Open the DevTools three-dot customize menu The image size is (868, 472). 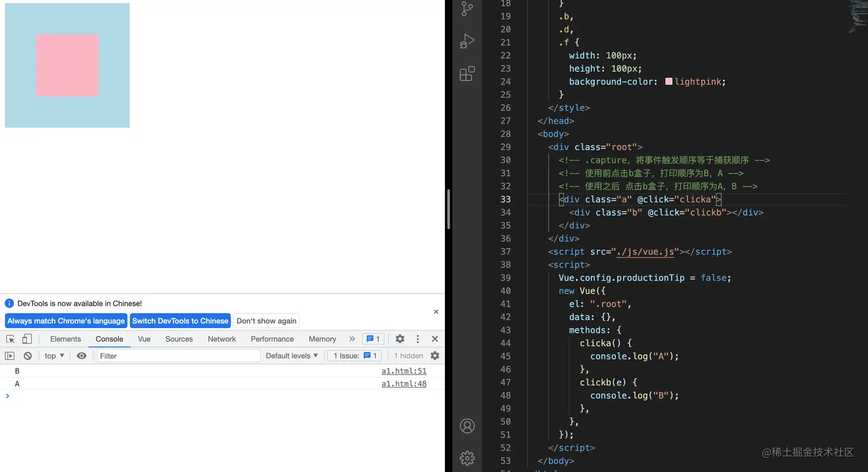pyautogui.click(x=418, y=339)
